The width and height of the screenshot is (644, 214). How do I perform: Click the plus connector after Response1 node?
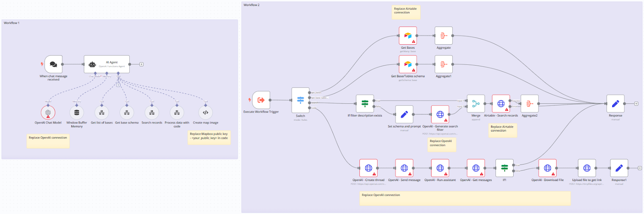[640, 168]
